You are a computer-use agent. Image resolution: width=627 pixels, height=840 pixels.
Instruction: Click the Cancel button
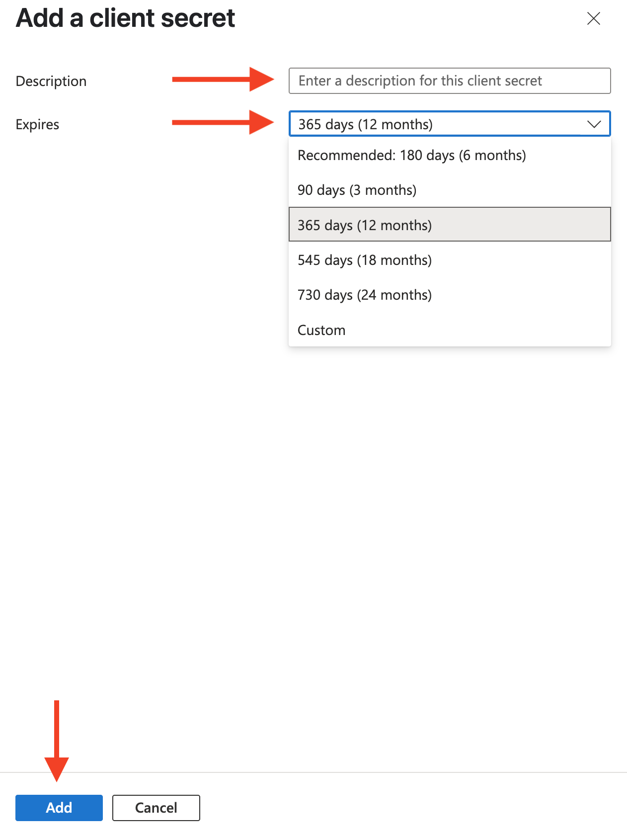point(156,808)
